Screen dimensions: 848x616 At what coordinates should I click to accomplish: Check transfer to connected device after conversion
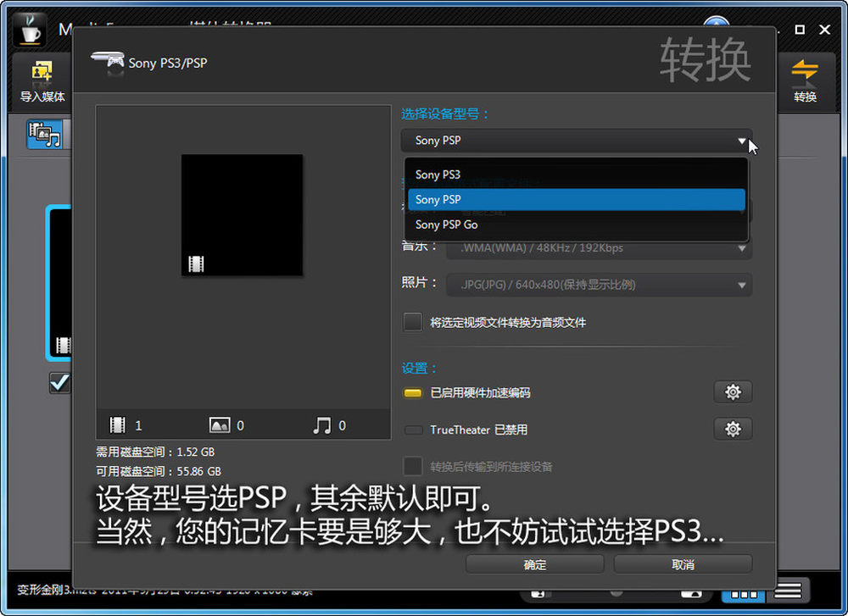[413, 466]
